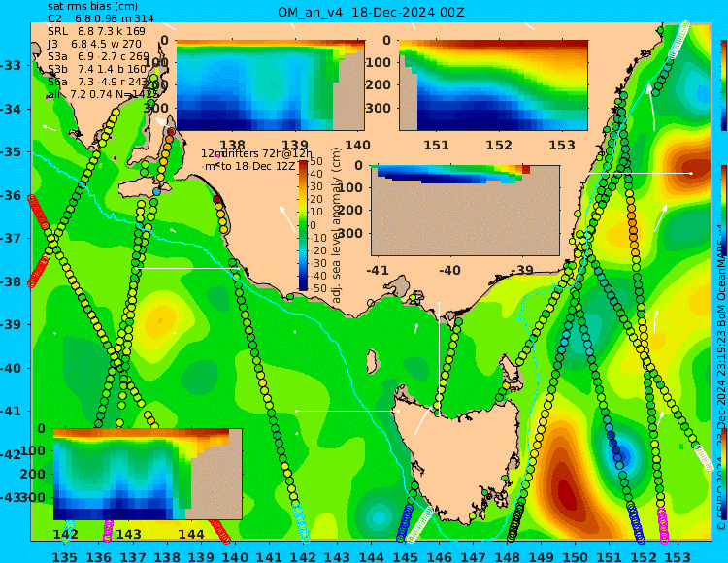Click latitude axis label -33

click(11, 65)
